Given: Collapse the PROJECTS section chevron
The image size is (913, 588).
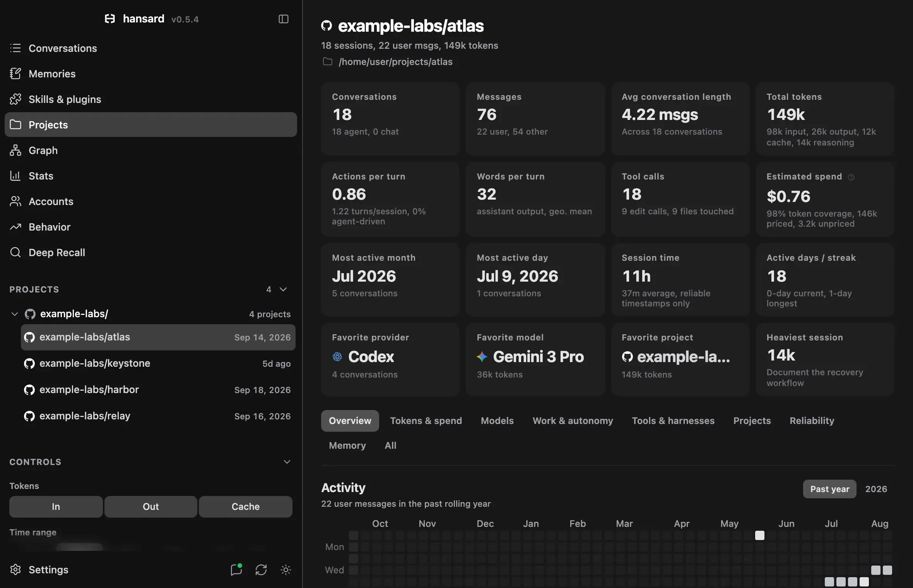Looking at the screenshot, I should [x=283, y=289].
